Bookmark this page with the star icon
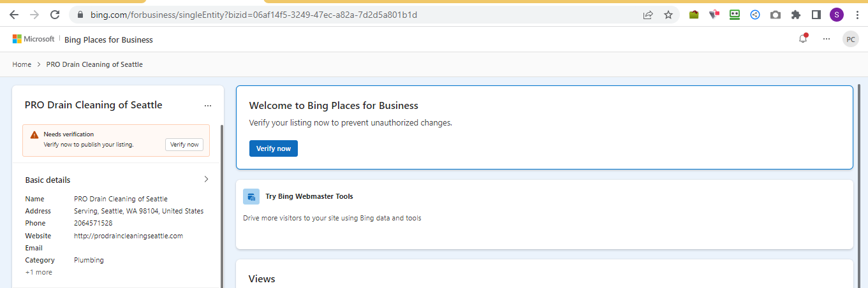 [668, 15]
